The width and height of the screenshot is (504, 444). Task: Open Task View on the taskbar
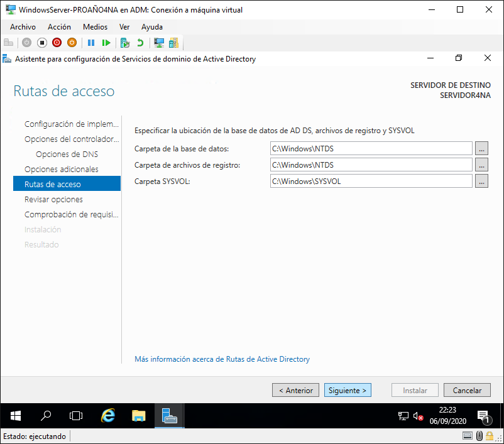(76, 416)
